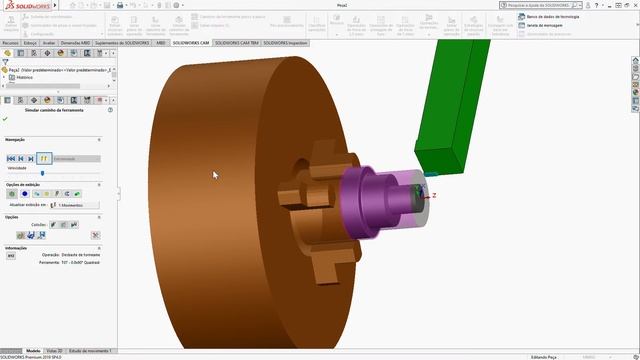Screen dimensions: 640x360
Task: Open FeatureManager design tree tab icon (upper row)
Action: pos(7,53)
